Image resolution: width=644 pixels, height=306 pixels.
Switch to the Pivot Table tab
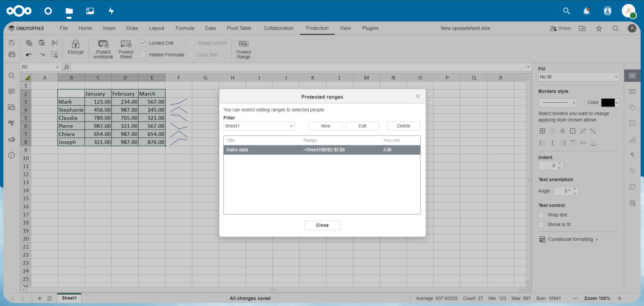coord(239,28)
